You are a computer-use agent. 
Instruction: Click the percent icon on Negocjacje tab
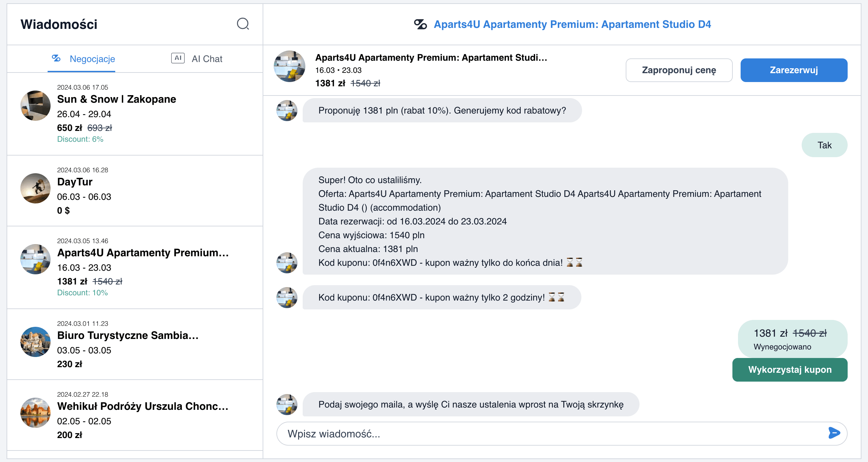tap(56, 58)
